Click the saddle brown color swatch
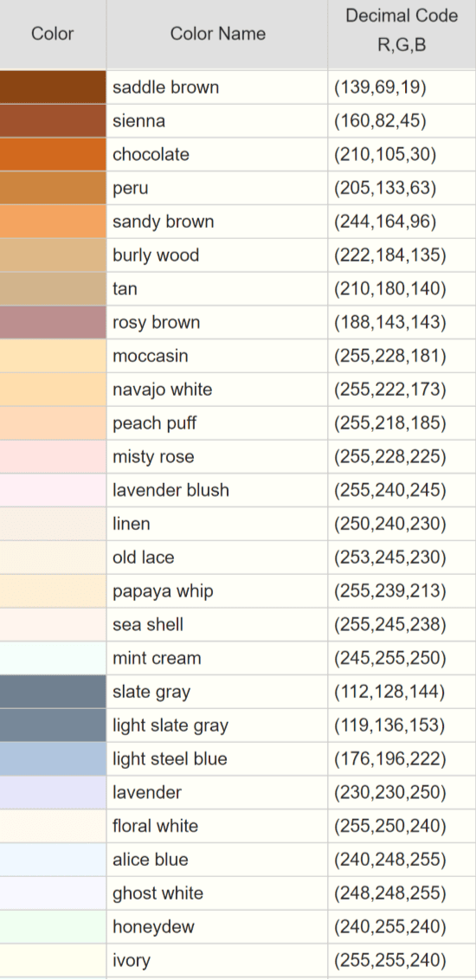This screenshot has height=980, width=476. coord(53,87)
